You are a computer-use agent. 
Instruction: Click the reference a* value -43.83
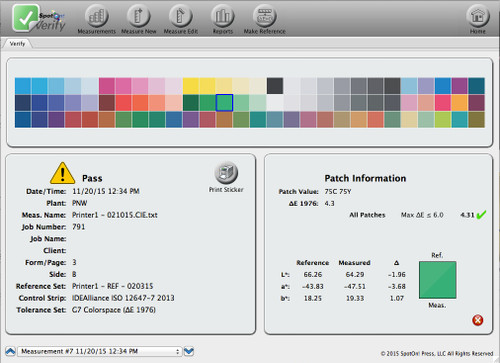point(313,286)
